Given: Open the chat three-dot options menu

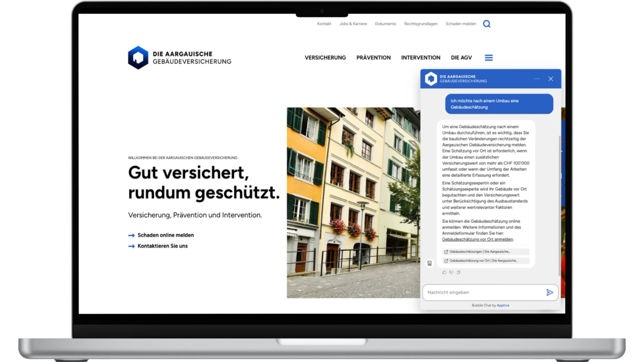Looking at the screenshot, I should click(x=537, y=79).
